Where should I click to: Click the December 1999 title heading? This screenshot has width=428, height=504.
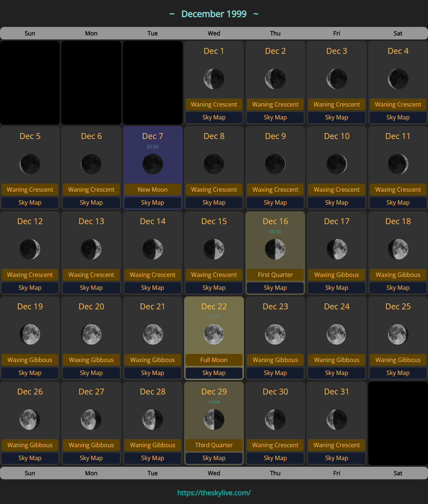coord(214,14)
